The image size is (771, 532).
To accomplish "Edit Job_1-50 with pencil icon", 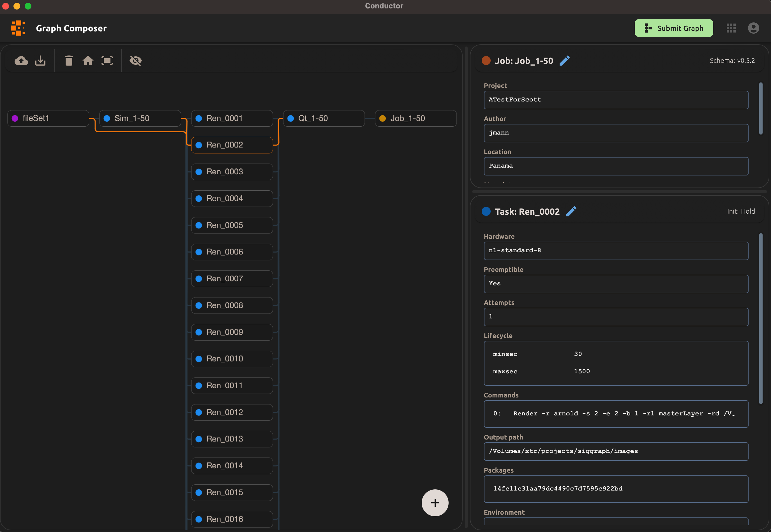I will point(565,61).
